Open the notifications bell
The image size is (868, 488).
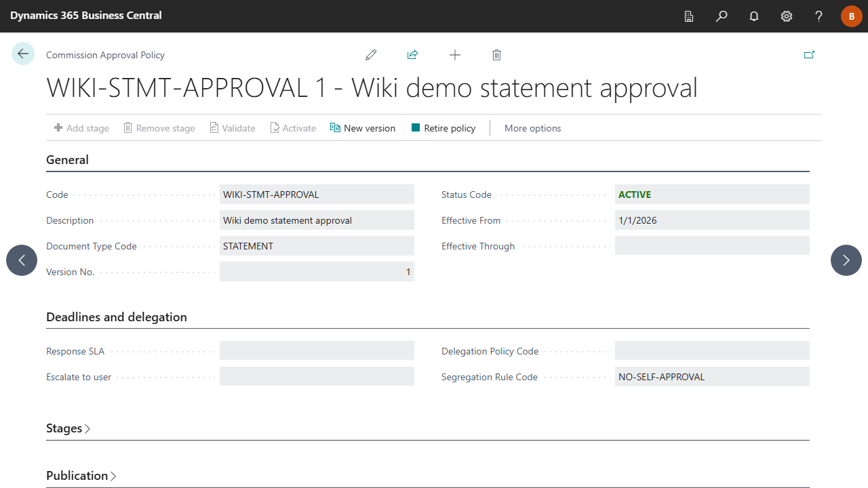pos(754,16)
